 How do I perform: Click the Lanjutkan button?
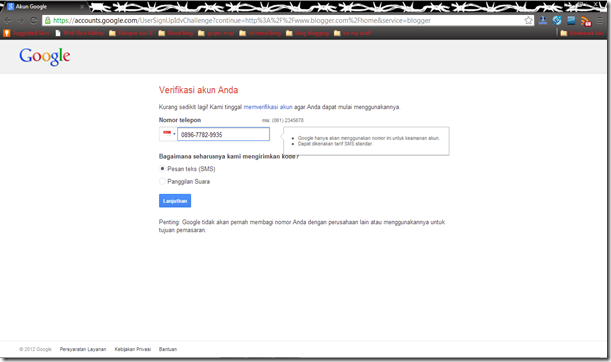175,201
